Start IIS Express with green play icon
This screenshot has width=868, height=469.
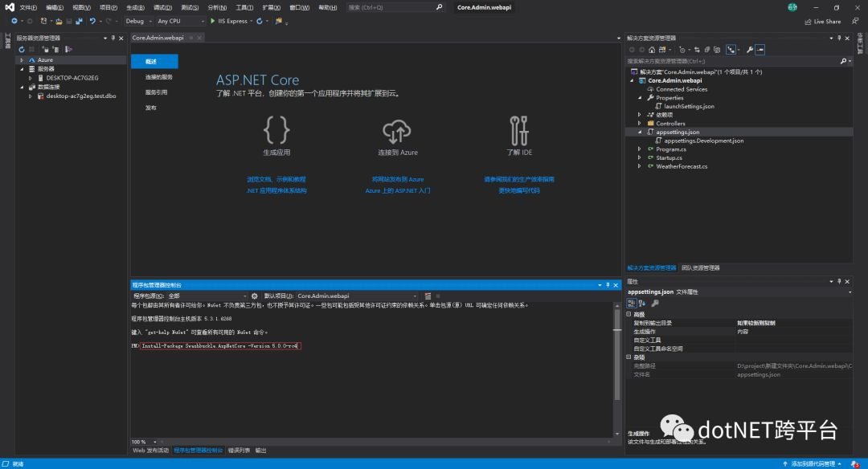[x=212, y=21]
